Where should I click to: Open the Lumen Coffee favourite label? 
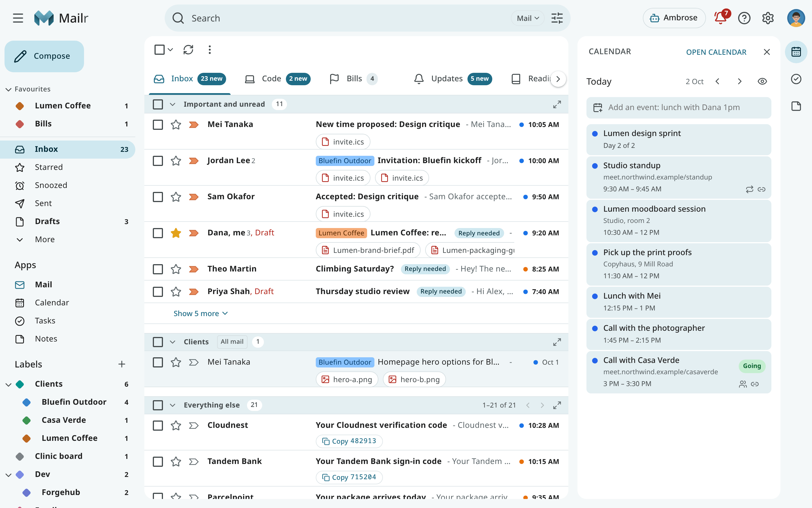[68, 106]
